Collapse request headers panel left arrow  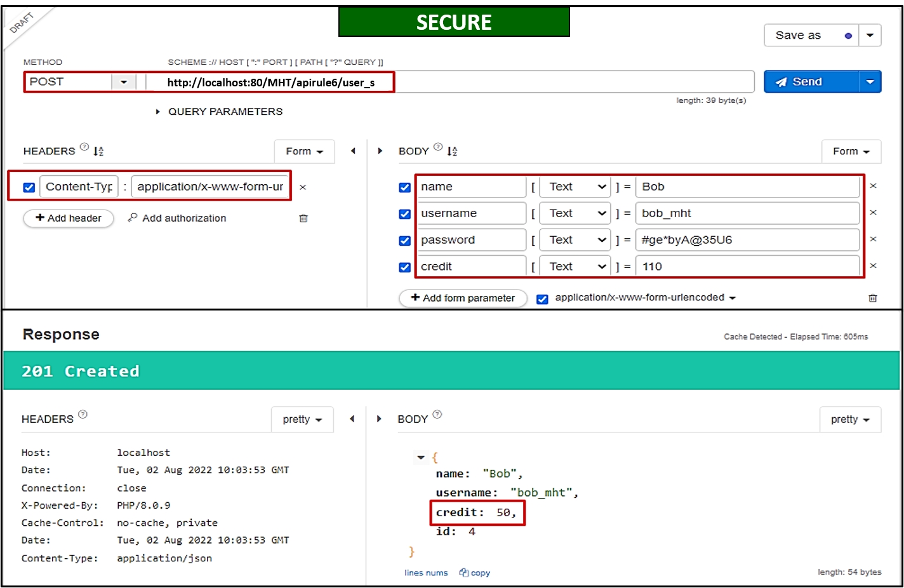353,151
